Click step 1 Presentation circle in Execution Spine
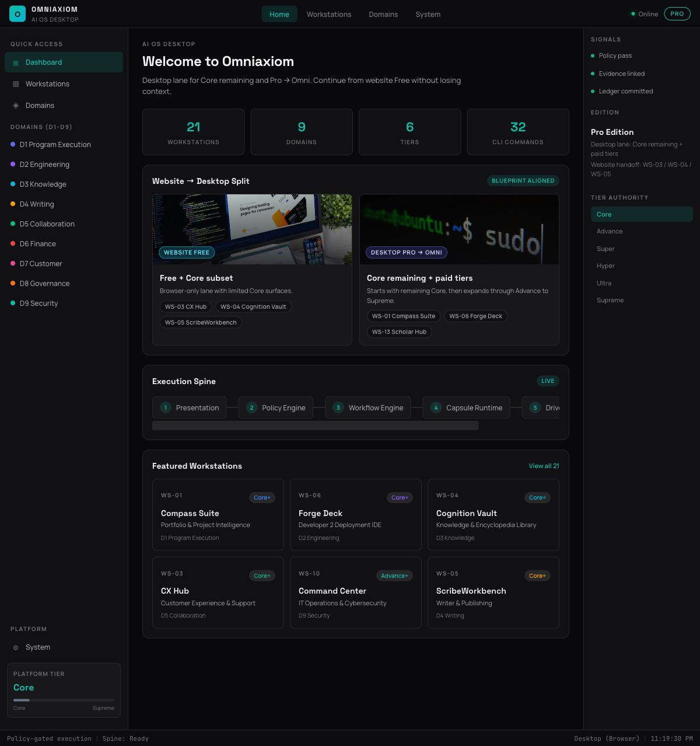 click(165, 407)
